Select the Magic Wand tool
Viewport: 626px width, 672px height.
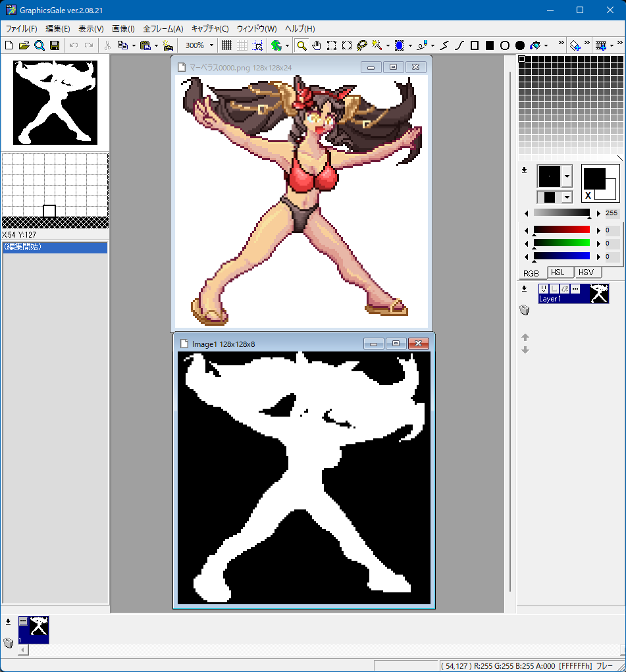pos(377,45)
